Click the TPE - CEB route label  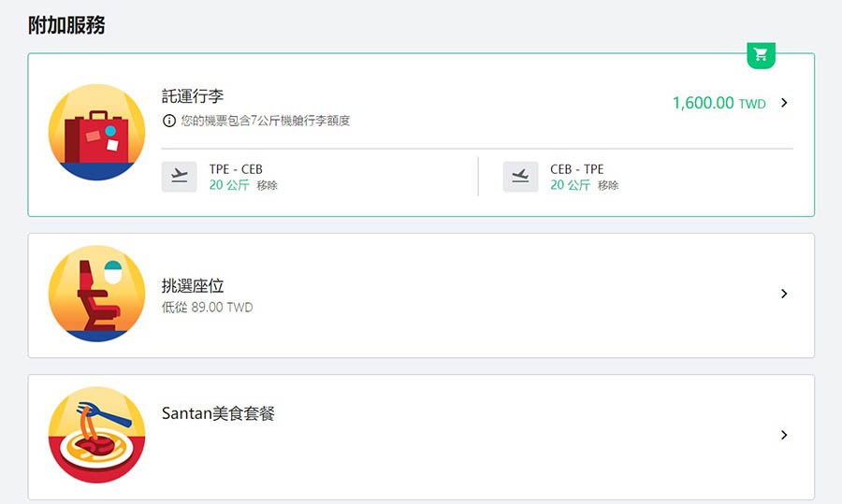236,169
